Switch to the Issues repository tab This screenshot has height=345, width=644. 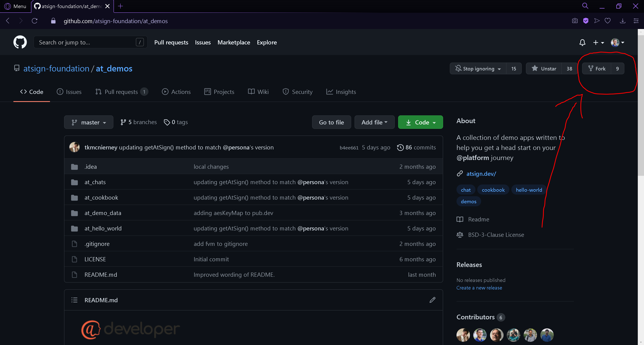[69, 92]
